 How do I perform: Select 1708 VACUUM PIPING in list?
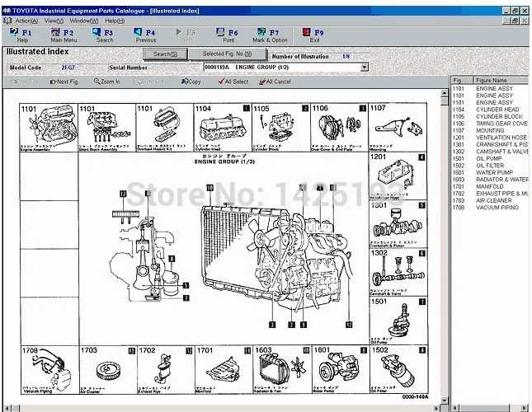pos(490,208)
